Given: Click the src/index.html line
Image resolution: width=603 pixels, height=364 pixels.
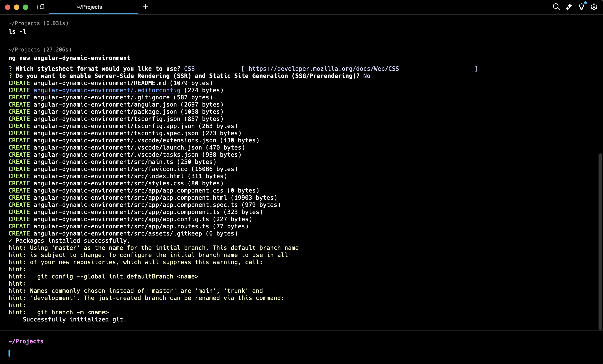Looking at the screenshot, I should [x=118, y=176].
